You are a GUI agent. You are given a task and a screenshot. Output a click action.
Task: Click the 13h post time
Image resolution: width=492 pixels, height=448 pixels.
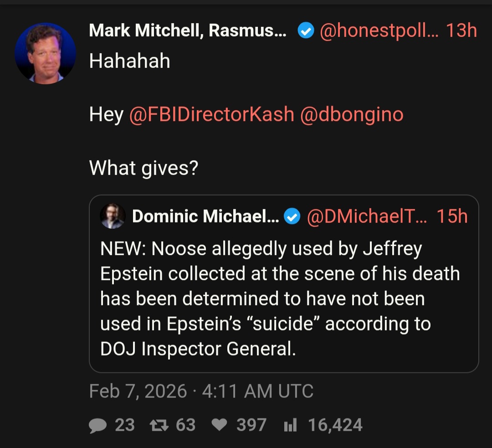click(x=461, y=31)
